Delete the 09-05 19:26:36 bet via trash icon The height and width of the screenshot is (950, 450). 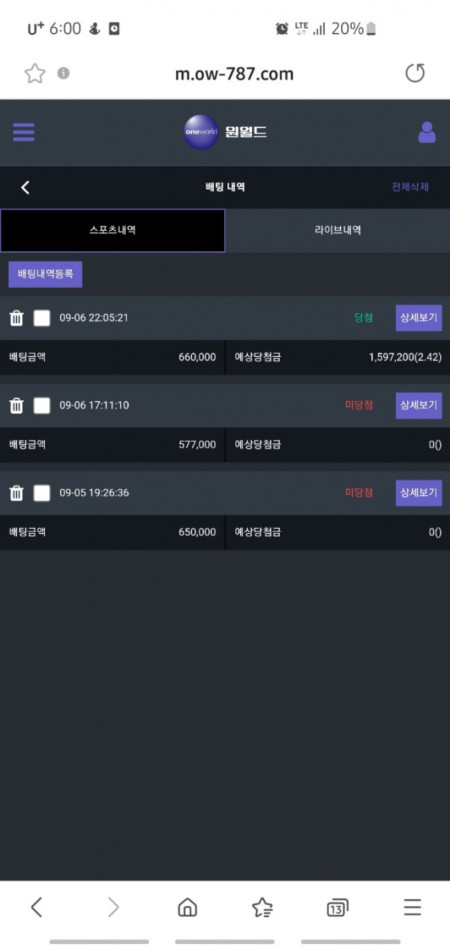(x=17, y=493)
